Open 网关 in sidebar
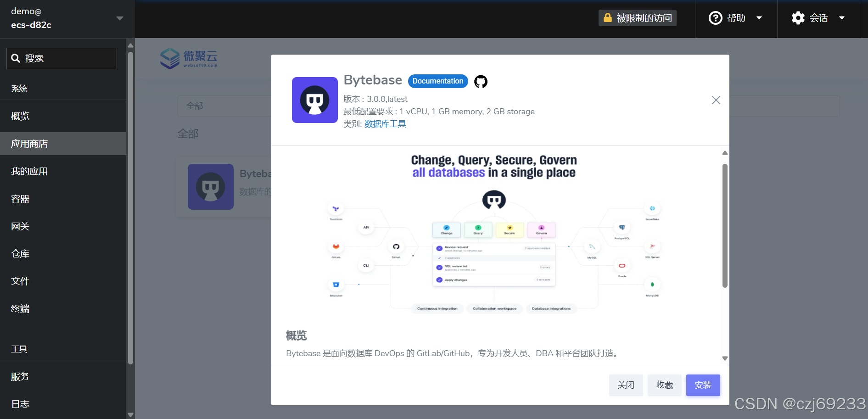868x419 pixels. pyautogui.click(x=63, y=226)
